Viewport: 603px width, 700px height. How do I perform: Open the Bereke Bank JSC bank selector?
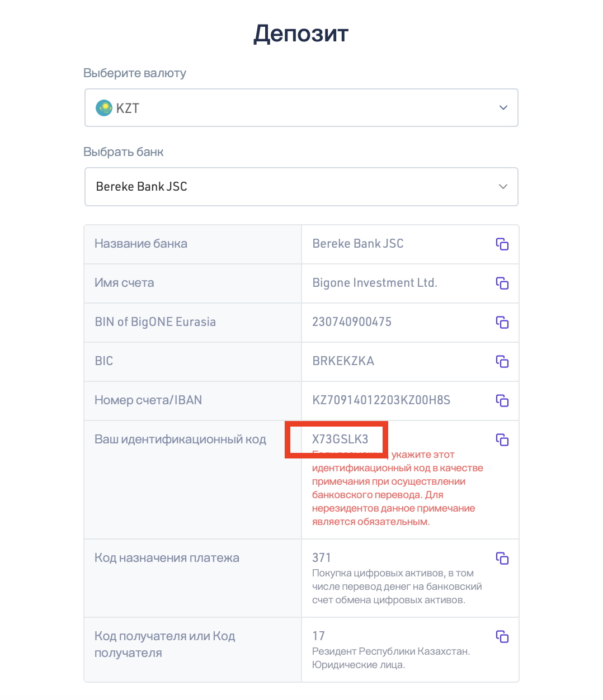[x=301, y=187]
